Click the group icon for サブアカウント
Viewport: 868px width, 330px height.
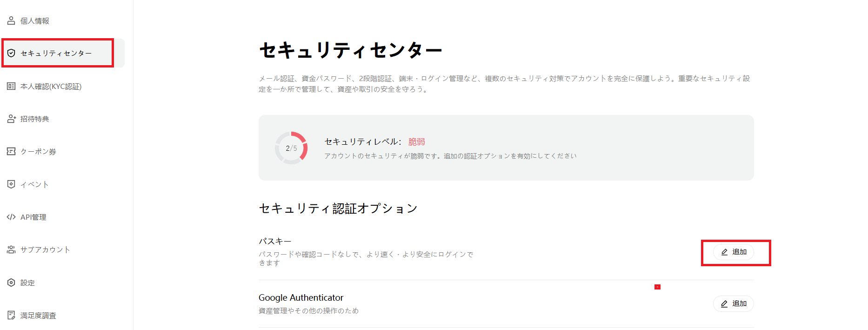coord(11,249)
